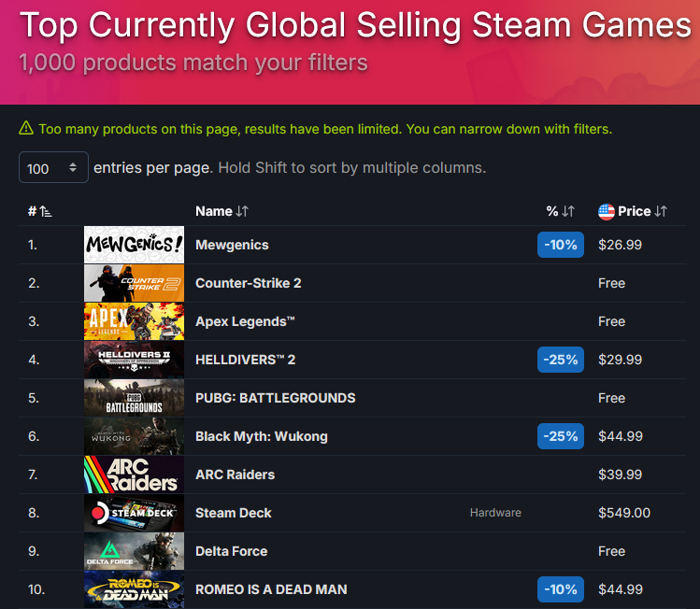Open ROMEO IS A DEAD MAN link
Viewport: 700px width, 609px height.
[271, 589]
